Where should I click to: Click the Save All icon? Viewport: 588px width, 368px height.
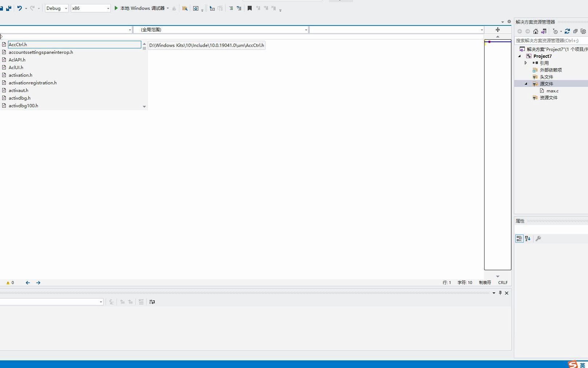tap(9, 8)
